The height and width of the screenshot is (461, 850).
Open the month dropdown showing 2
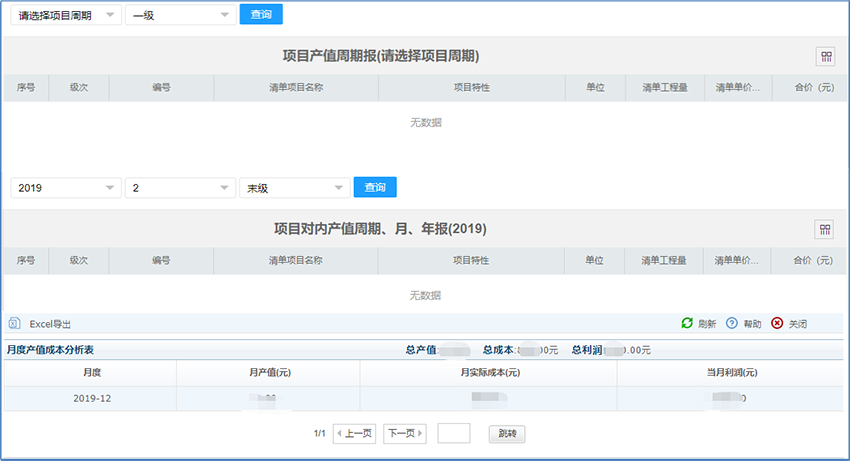(180, 188)
